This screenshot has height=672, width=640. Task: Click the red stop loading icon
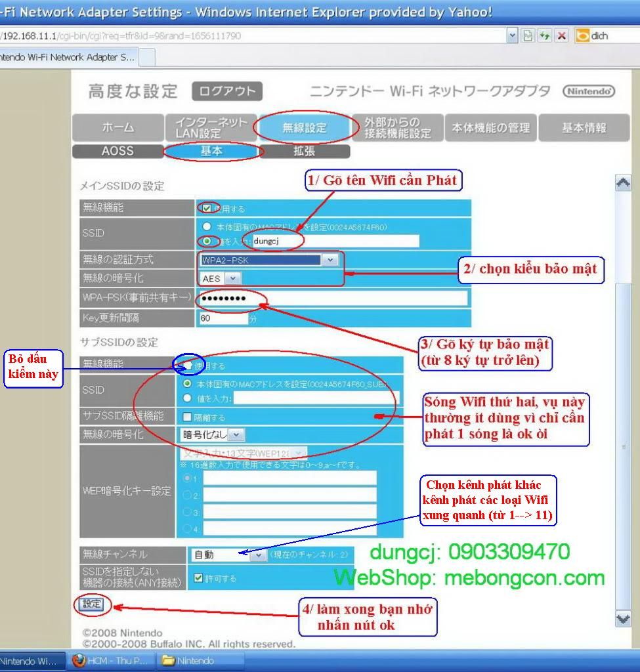pos(561,36)
